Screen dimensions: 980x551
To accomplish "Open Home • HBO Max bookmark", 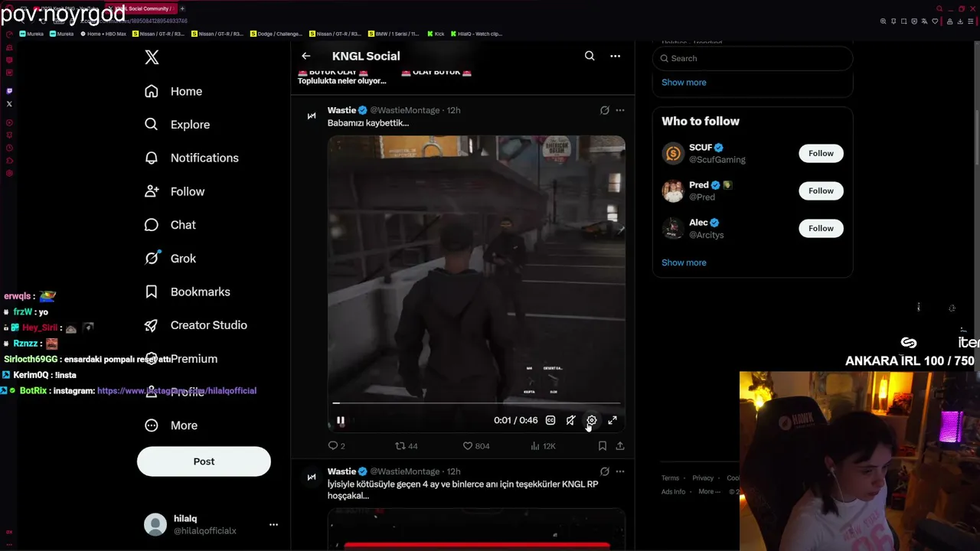I will pyautogui.click(x=103, y=34).
